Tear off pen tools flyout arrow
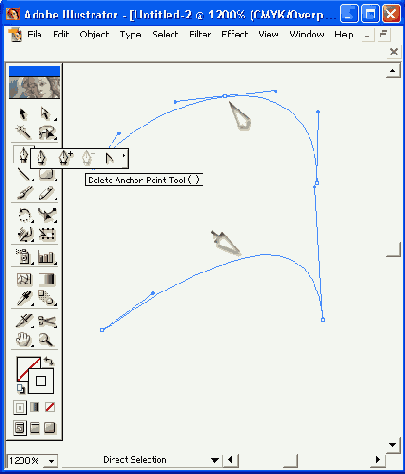This screenshot has height=474, width=405. (124, 155)
